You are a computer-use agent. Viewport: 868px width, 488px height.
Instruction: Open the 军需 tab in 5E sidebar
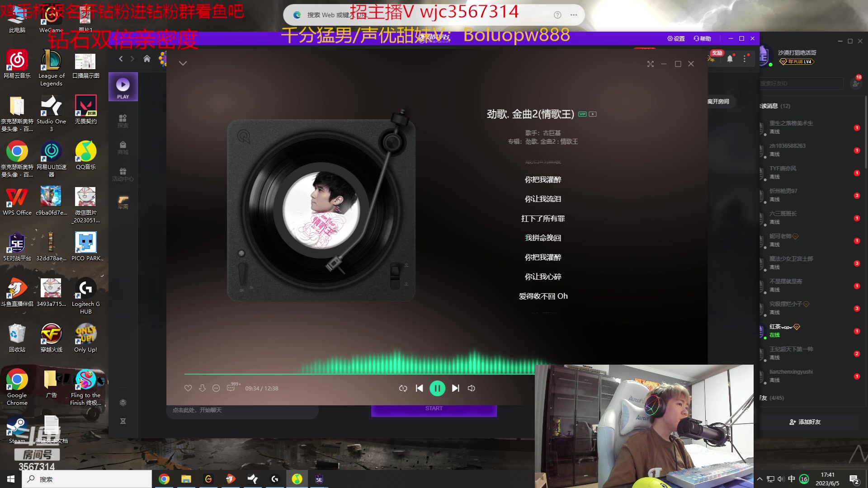(x=123, y=202)
